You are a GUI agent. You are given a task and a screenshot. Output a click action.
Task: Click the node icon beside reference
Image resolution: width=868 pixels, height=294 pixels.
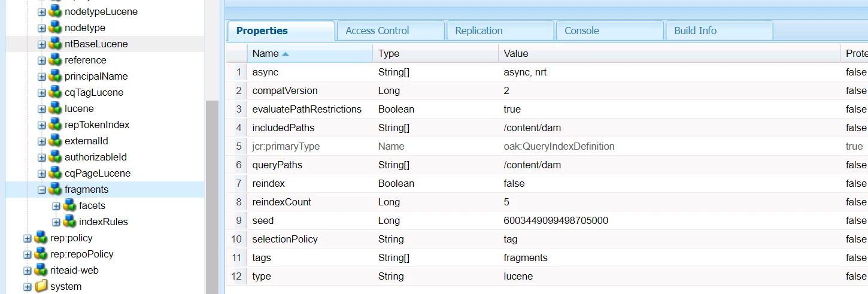55,60
